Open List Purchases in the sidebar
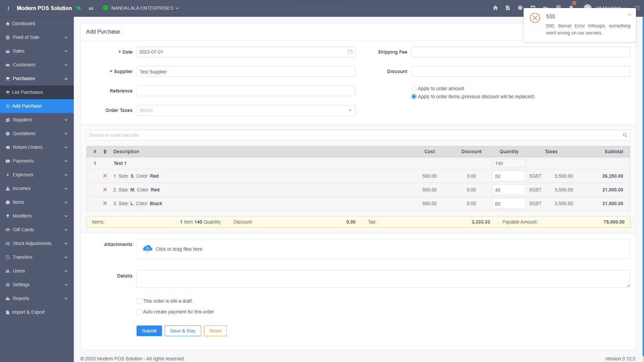Screen dimensions: 644x362 (37, 92)
